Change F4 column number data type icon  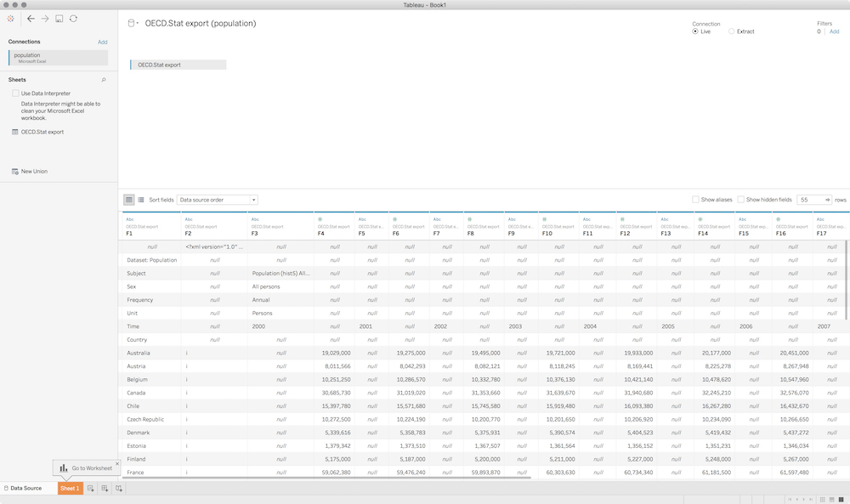click(x=320, y=219)
